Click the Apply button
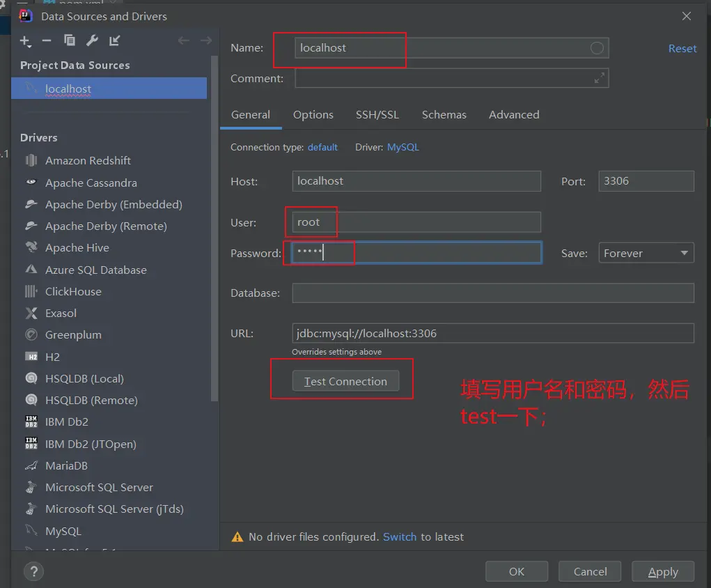 tap(662, 572)
